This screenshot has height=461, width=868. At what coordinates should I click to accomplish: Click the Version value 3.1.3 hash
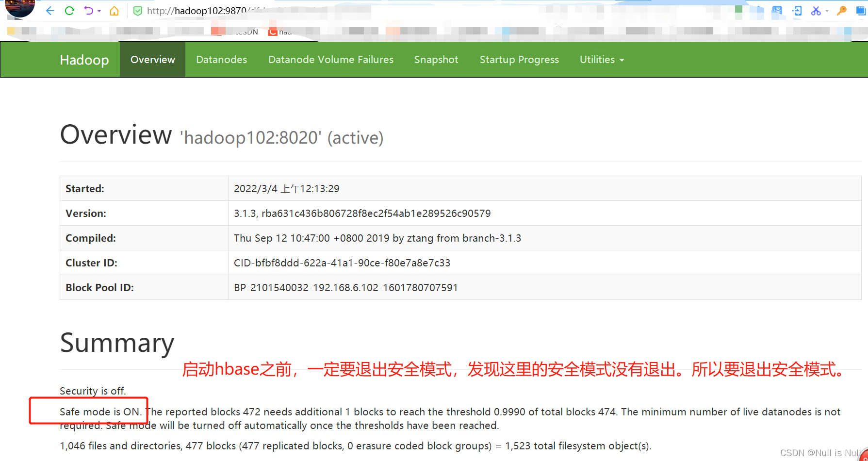(x=362, y=214)
